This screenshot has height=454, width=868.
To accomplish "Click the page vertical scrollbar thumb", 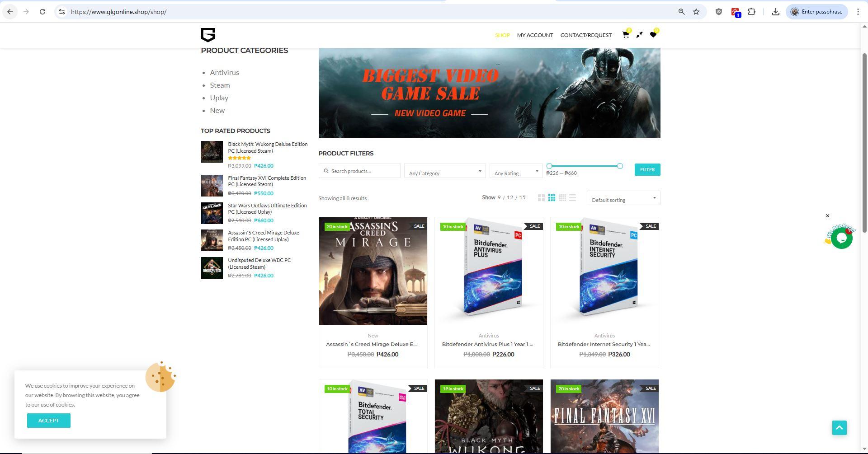I will [864, 143].
